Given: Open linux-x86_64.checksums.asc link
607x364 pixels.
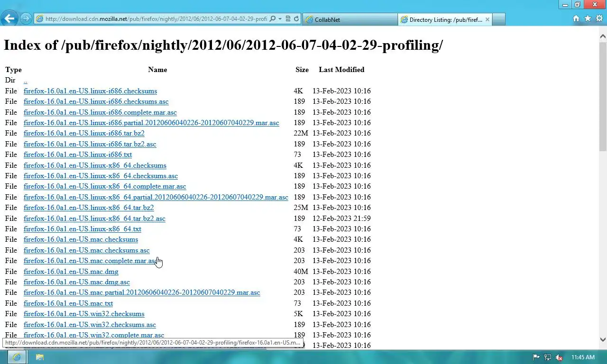Looking at the screenshot, I should [x=101, y=176].
